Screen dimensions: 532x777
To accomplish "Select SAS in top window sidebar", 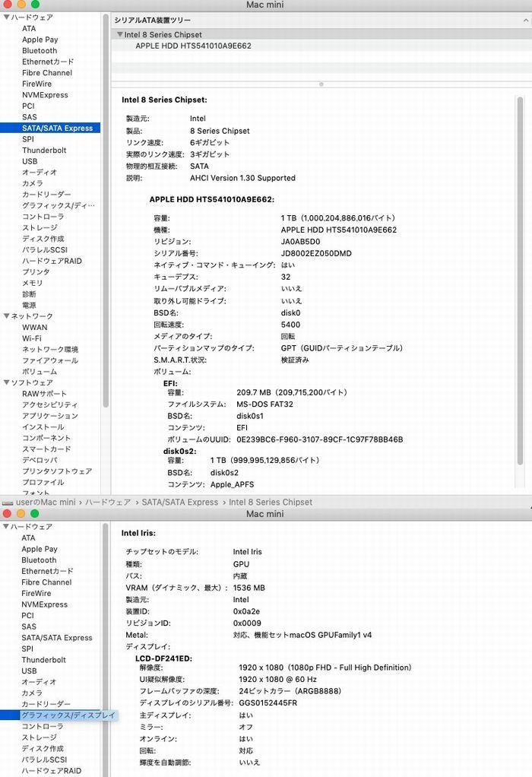I will pos(29,117).
